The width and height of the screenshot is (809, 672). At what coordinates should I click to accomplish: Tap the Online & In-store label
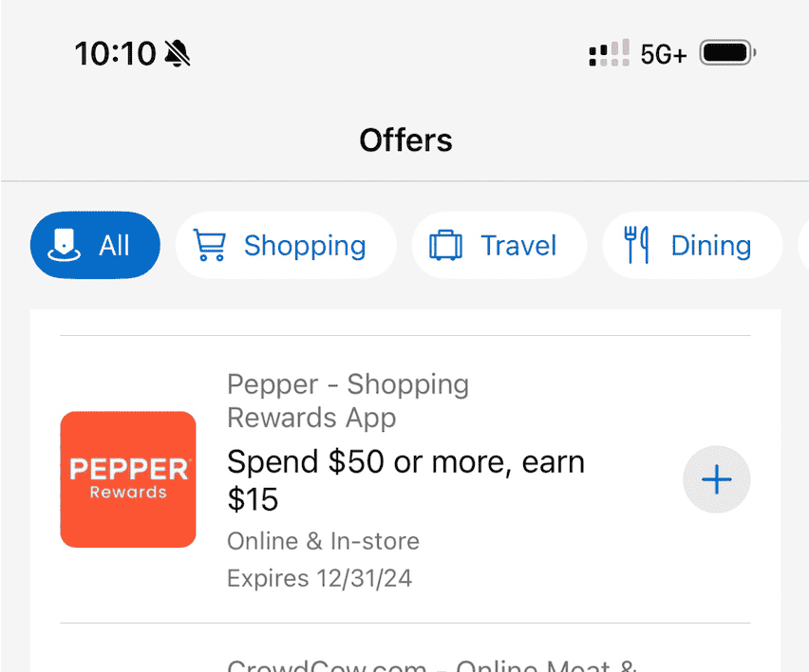pos(323,541)
